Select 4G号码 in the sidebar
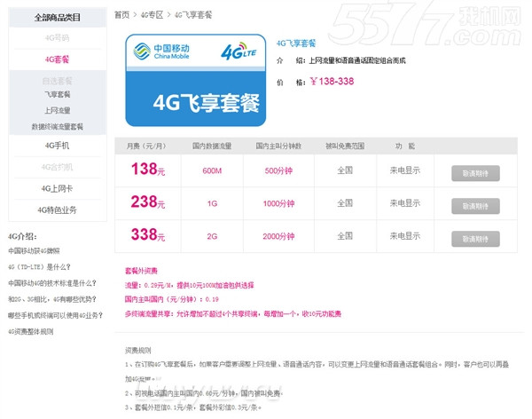 pyautogui.click(x=58, y=38)
